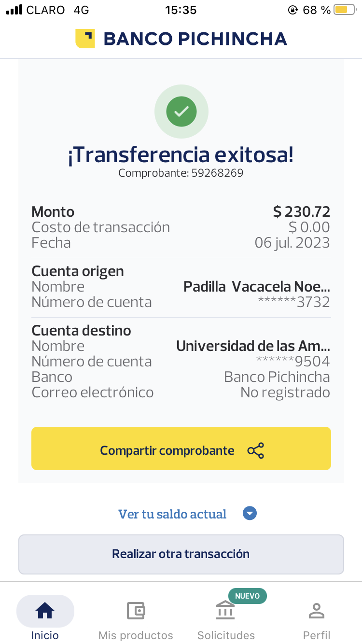This screenshot has height=644, width=362.
Task: Tap the truncated Universidad de las Am... name
Action: tap(253, 346)
